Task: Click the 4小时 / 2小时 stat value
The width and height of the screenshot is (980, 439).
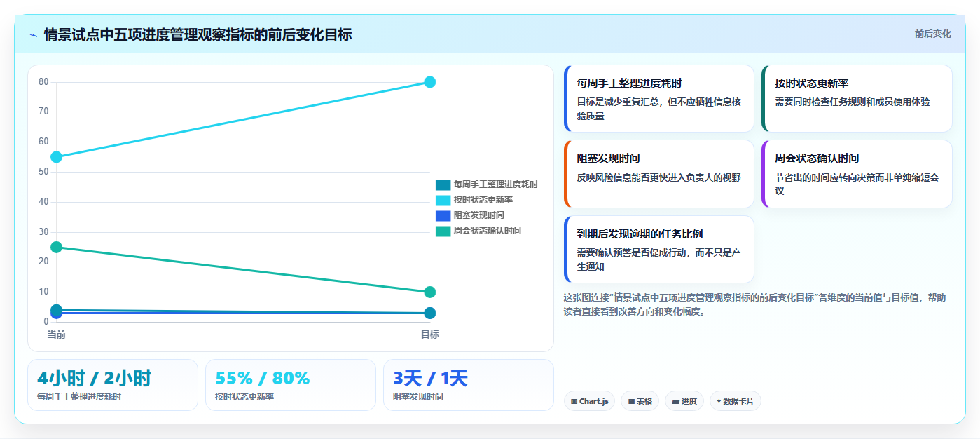Action: coord(95,379)
